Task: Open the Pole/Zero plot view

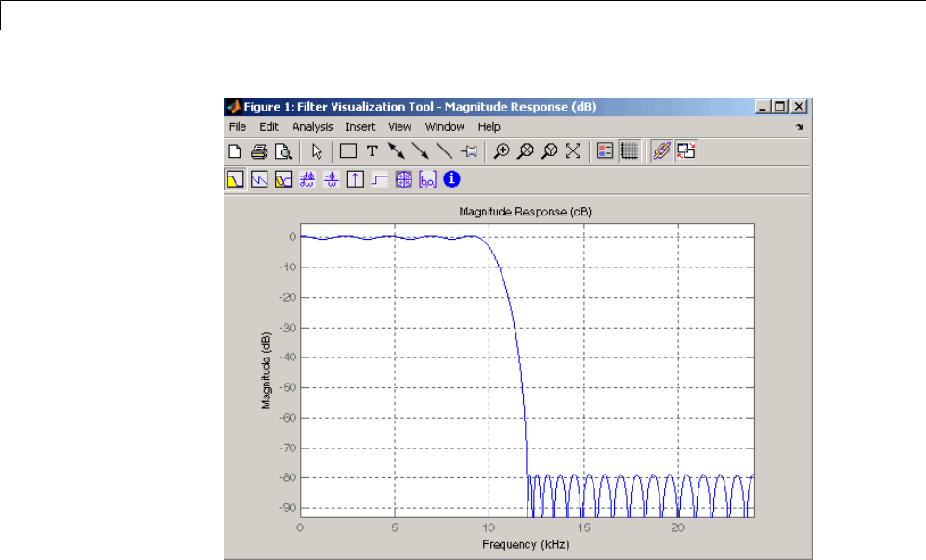Action: click(404, 179)
